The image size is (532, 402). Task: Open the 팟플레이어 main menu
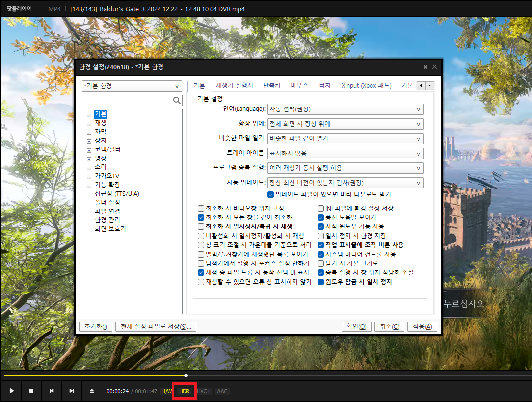[x=23, y=9]
